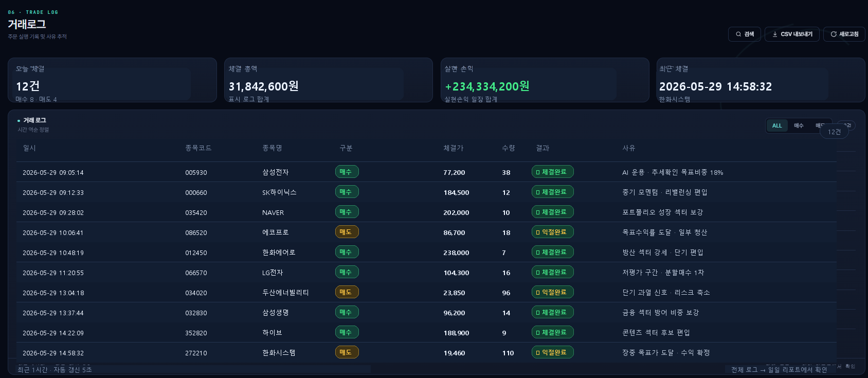Select the 삼성전자 stock name

(276, 172)
